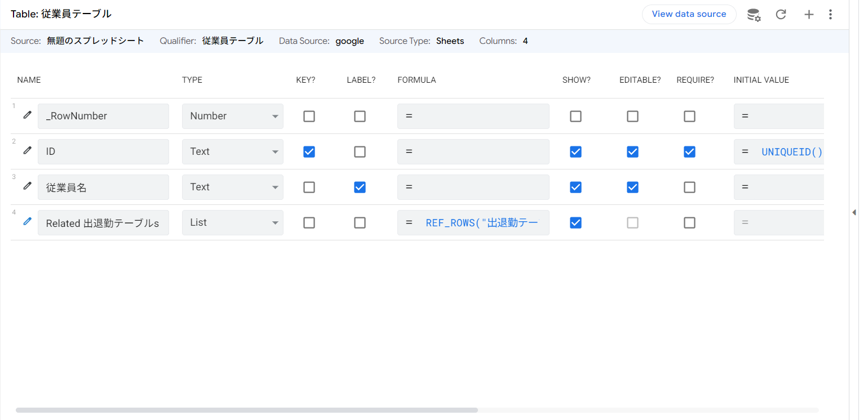Click the INITIAL VALUE column header
The image size is (868, 420).
point(761,80)
